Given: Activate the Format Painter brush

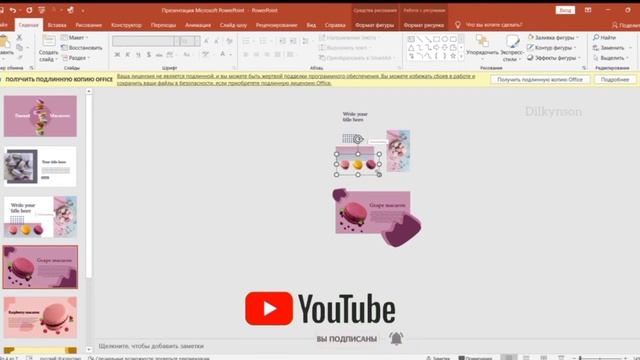Looking at the screenshot, I should [19, 58].
